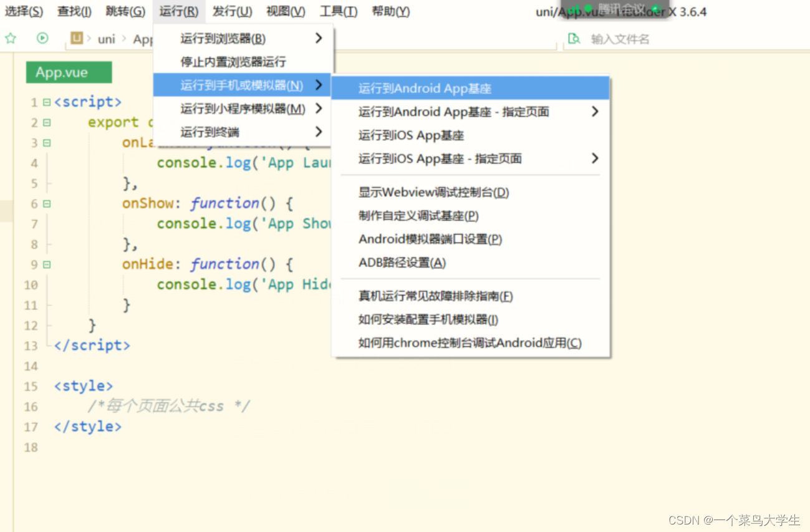Screen dimensions: 810x532
Task: Collapse the export fold marker on line 2
Action: coord(47,123)
